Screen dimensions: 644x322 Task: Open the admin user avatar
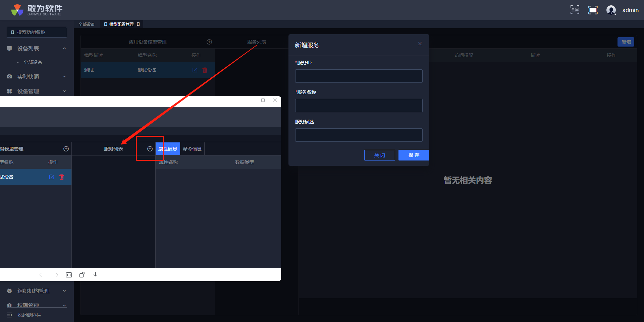click(611, 10)
